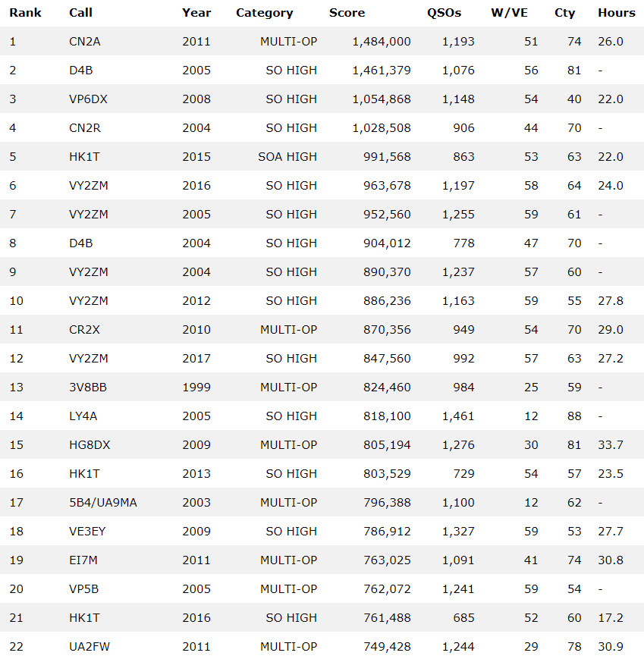This screenshot has height=659, width=644.
Task: Click the W/VE column header
Action: coord(509,13)
